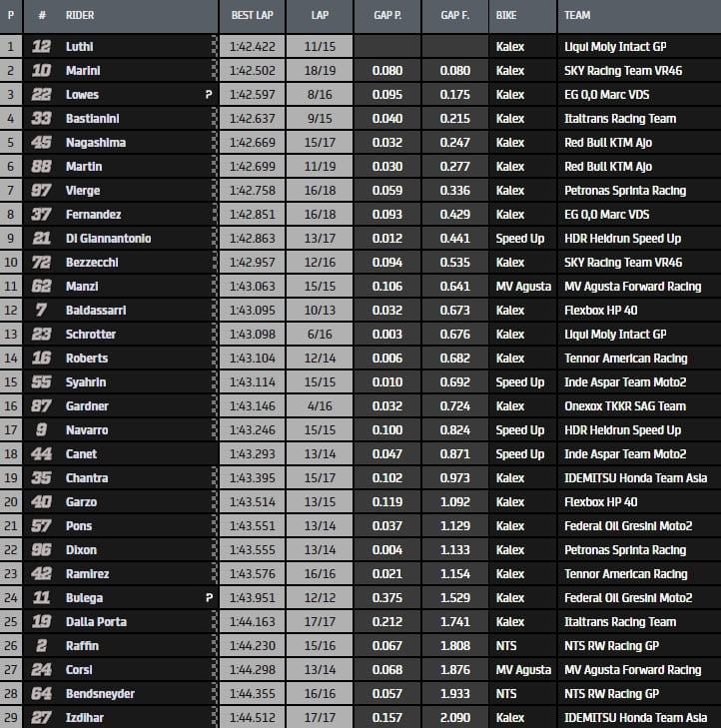The image size is (721, 728).
Task: Click the RIDER column header
Action: [80, 15]
